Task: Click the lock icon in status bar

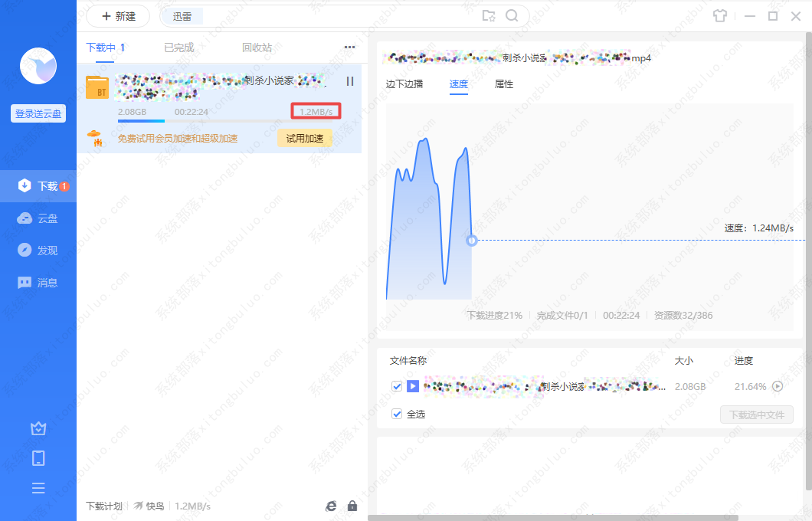Action: coord(352,506)
